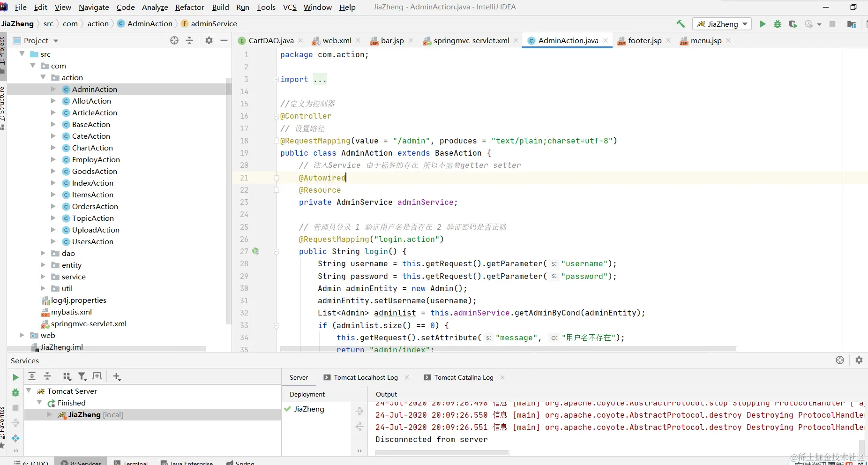
Task: Expand all nodes in Services toolbar
Action: pos(32,376)
